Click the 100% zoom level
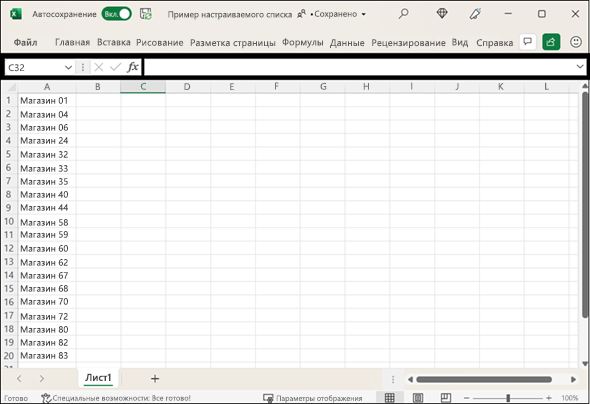Viewport: 590px width, 404px height. pyautogui.click(x=570, y=398)
